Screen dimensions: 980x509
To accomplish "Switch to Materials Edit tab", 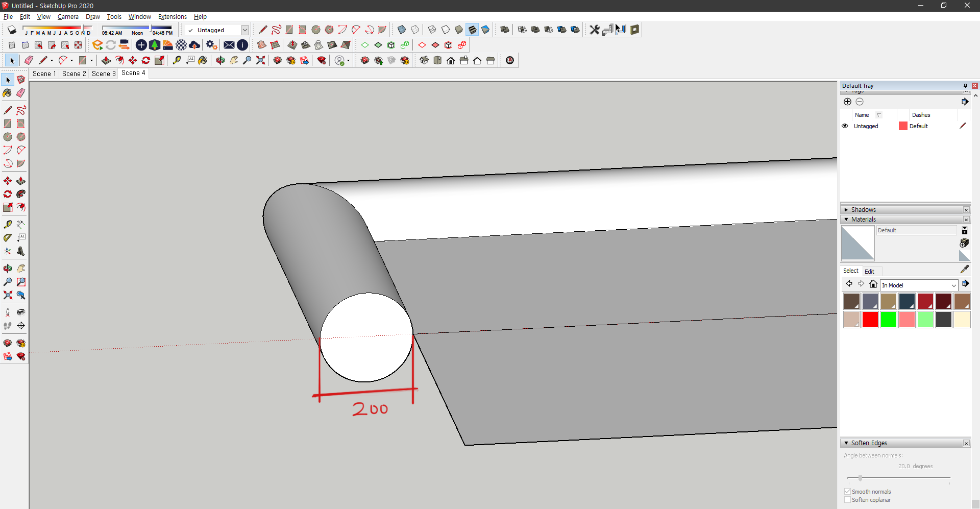I will point(869,272).
